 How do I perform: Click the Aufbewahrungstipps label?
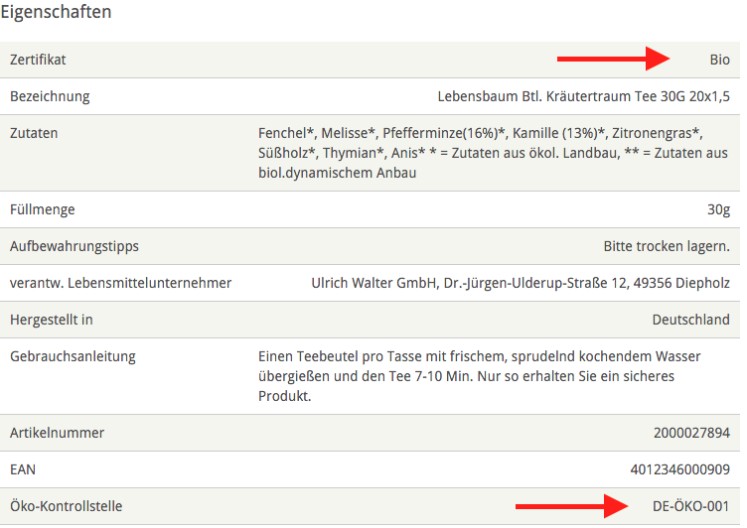click(x=74, y=246)
